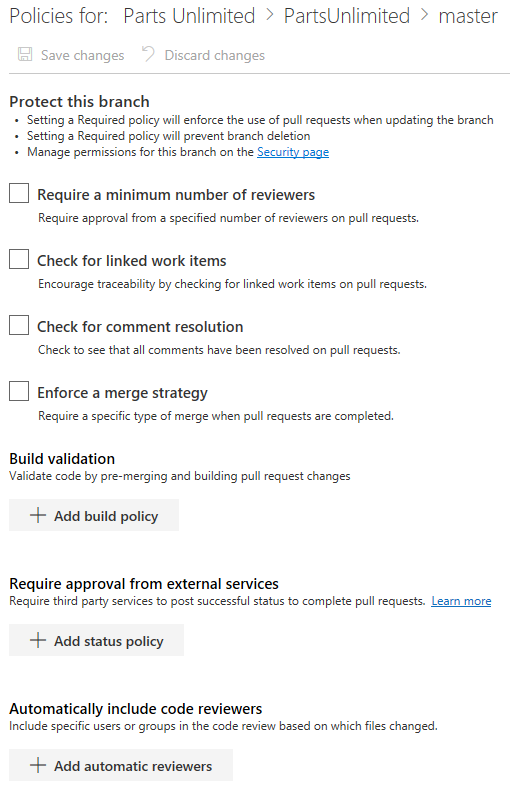Click the Add status policy button
This screenshot has height=794, width=510.
[96, 641]
